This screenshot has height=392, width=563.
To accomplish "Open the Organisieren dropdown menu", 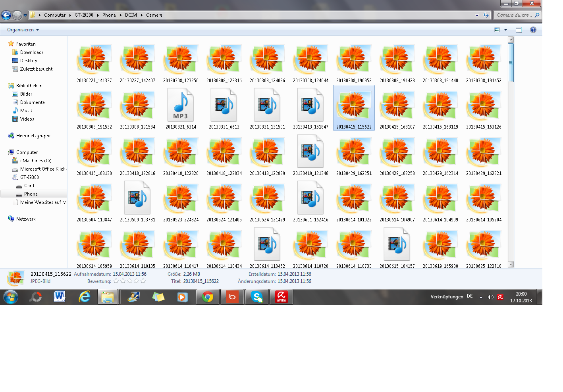I will tap(23, 30).
